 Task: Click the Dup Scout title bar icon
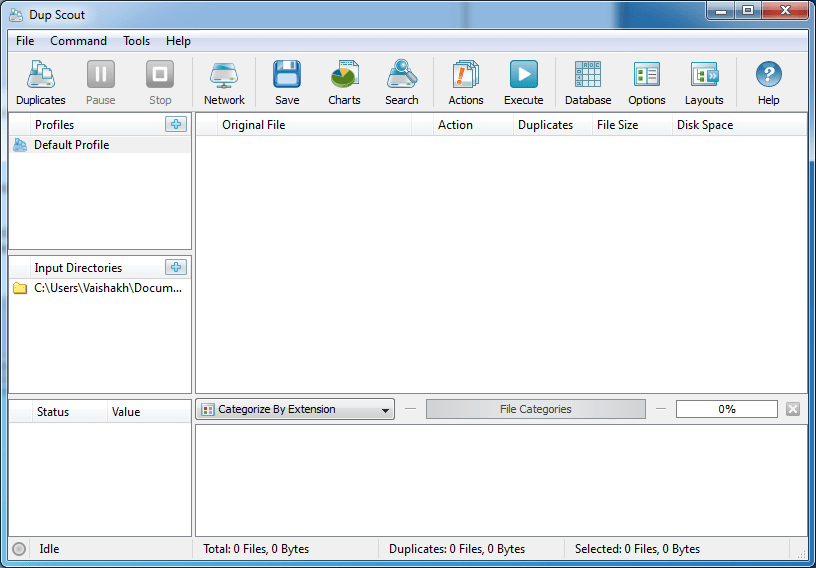[x=16, y=15]
